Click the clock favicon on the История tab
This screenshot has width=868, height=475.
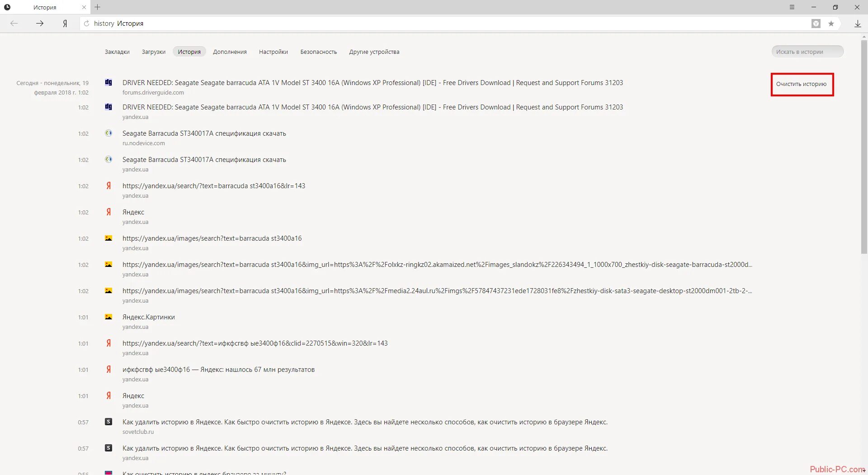tap(7, 7)
